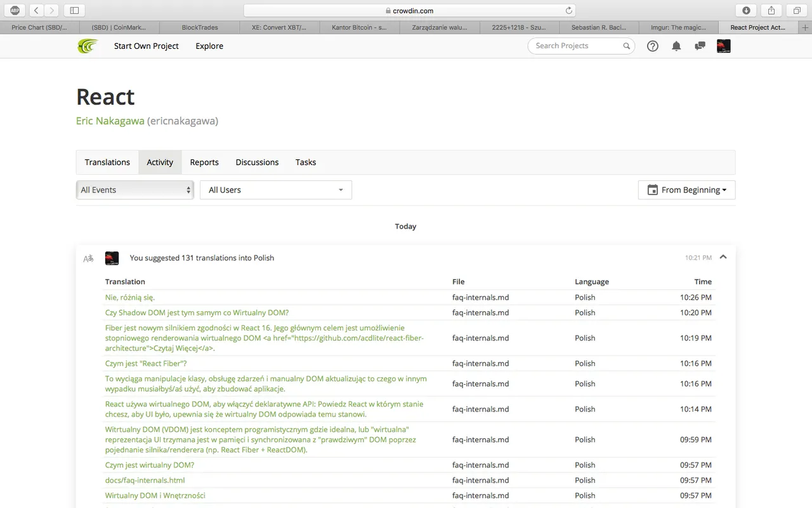Open translation starting 'React używa wirtualnego DOM'
Screen dimensions: 812x508
pyautogui.click(x=264, y=409)
